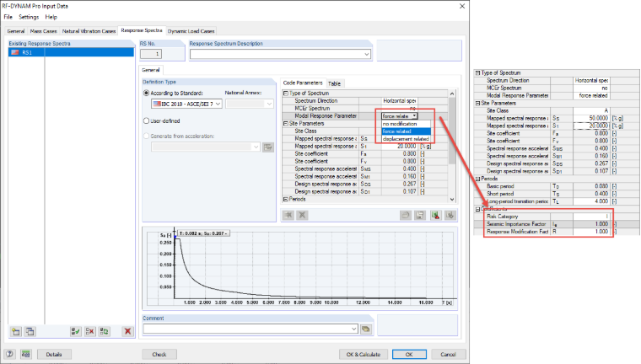Open the Help menu

point(51,17)
